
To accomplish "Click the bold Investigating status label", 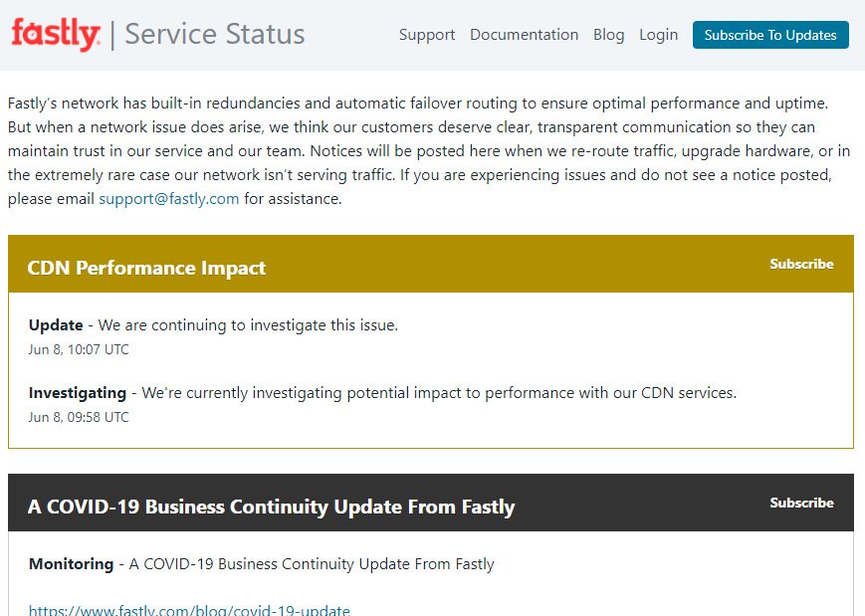I will pyautogui.click(x=78, y=393).
